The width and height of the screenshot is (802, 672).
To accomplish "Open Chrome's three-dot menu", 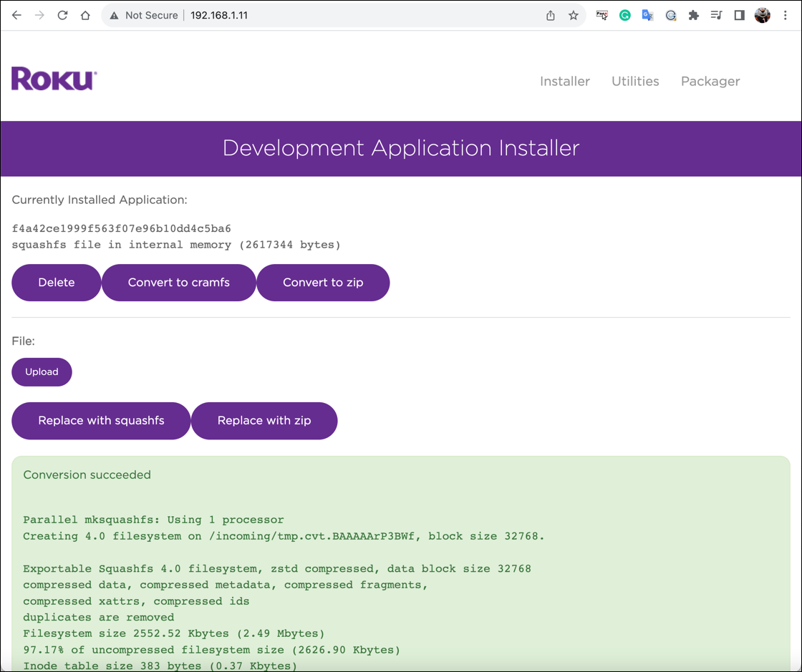I will point(786,14).
